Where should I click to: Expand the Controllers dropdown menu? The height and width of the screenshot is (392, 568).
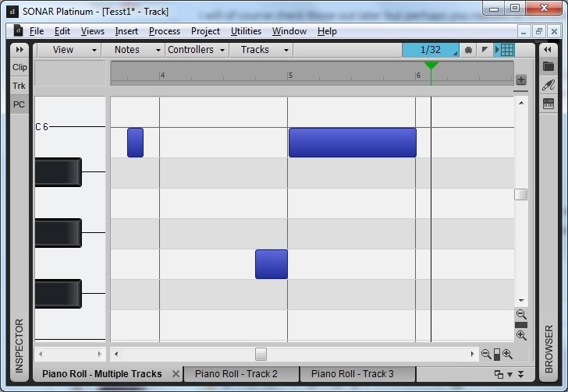click(x=197, y=50)
